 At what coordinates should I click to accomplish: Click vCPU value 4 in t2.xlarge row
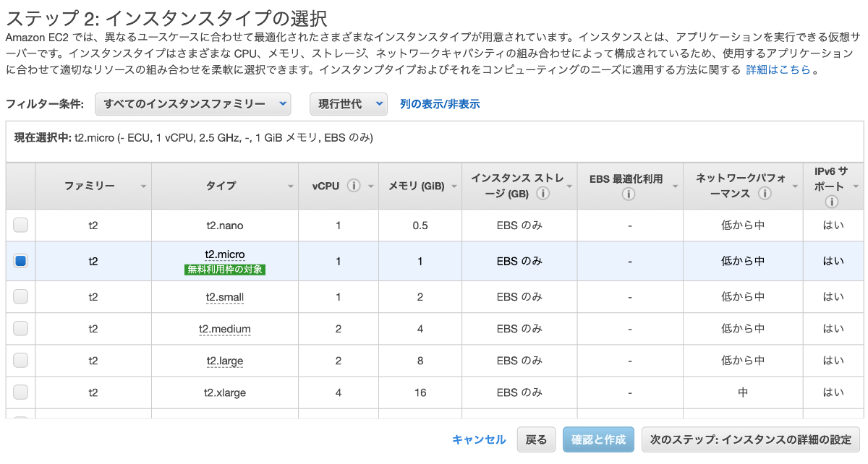pyautogui.click(x=338, y=392)
